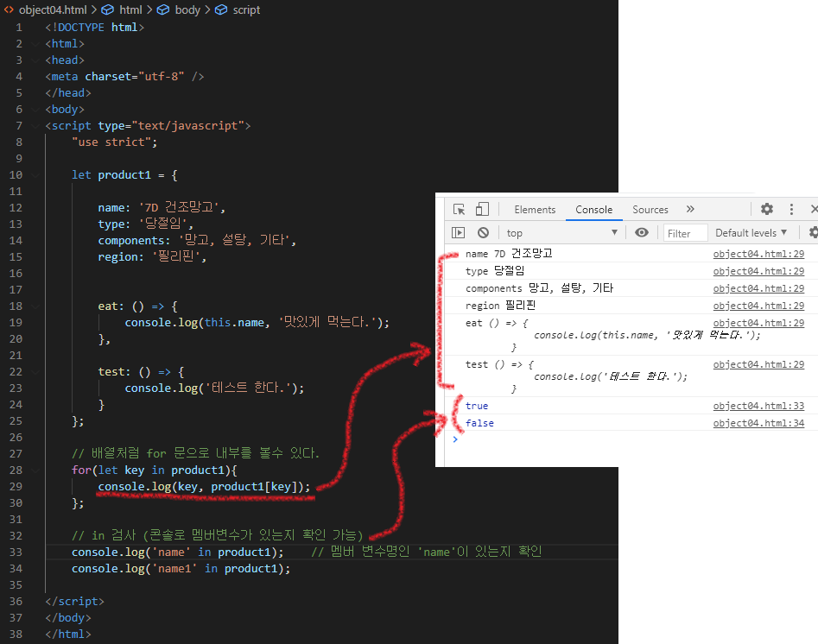818x644 pixels.
Task: Collapse the html tag fold at line 2
Action: [35, 44]
